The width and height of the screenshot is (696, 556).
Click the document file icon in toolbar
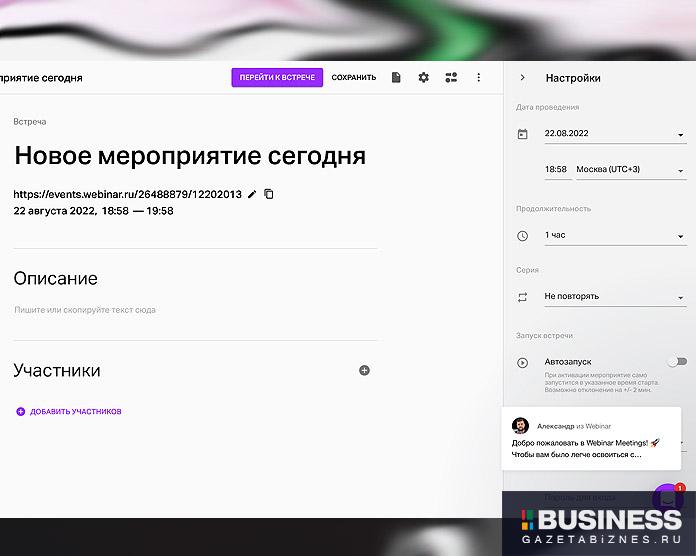396,78
